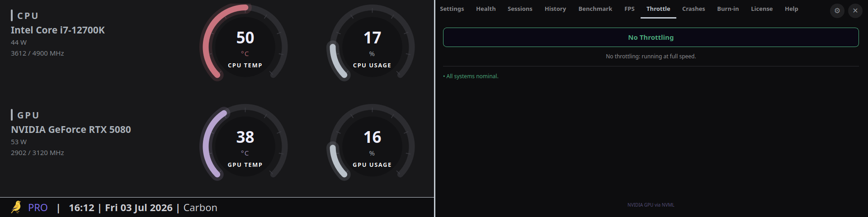Click the 16:12 clock in status bar

coord(81,208)
